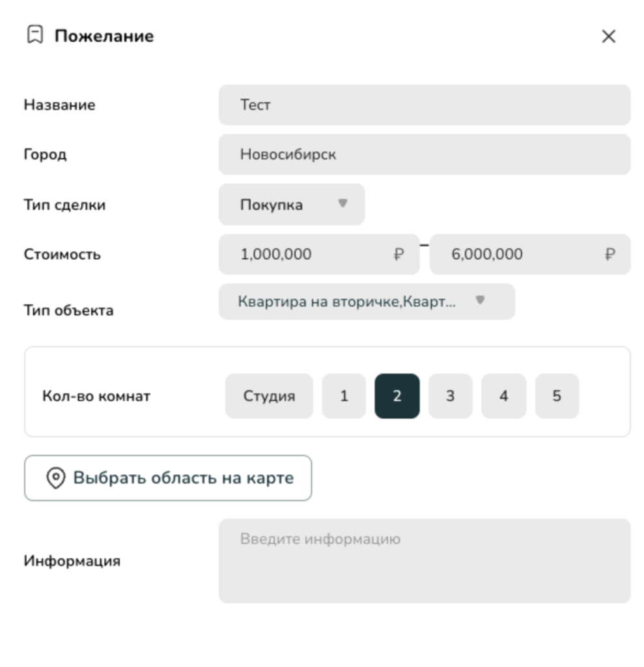Image resolution: width=644 pixels, height=667 pixels.
Task: Click the bookmark icon beside Пожелание title
Action: (x=35, y=35)
